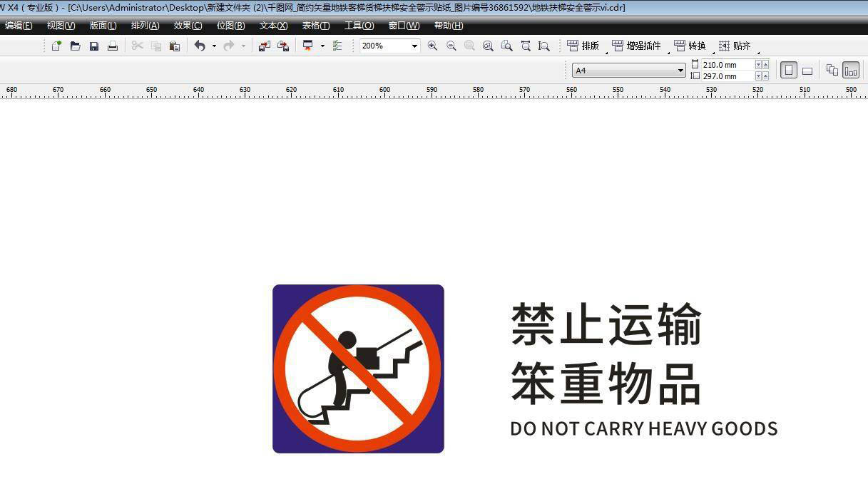This screenshot has height=494, width=868.
Task: Zoom to page width
Action: (526, 46)
